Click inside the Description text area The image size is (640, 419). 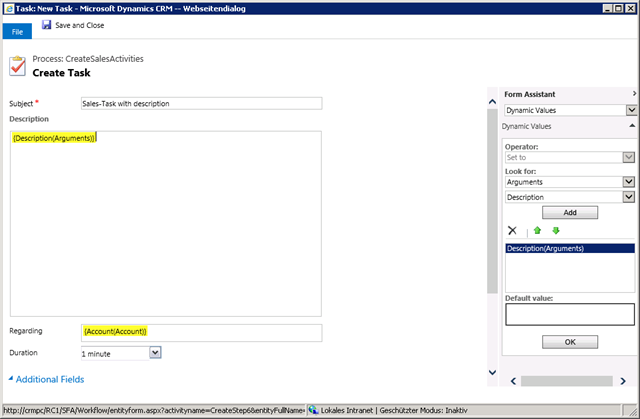[166, 224]
